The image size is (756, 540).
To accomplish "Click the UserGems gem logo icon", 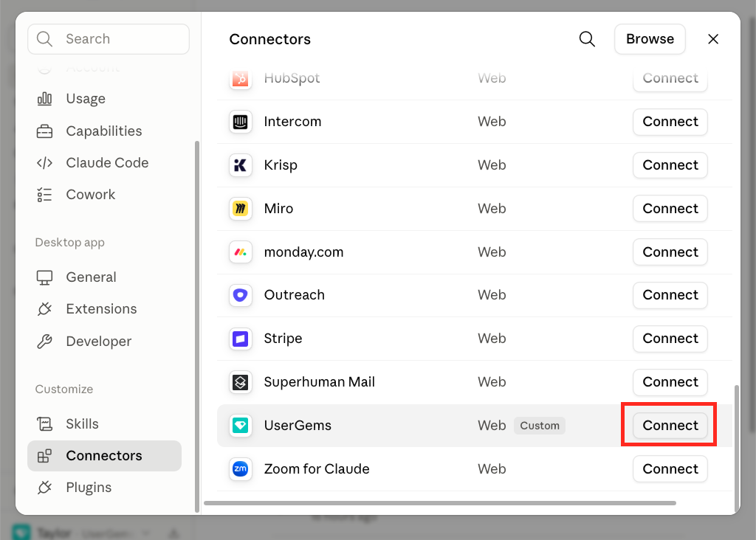I will click(240, 426).
